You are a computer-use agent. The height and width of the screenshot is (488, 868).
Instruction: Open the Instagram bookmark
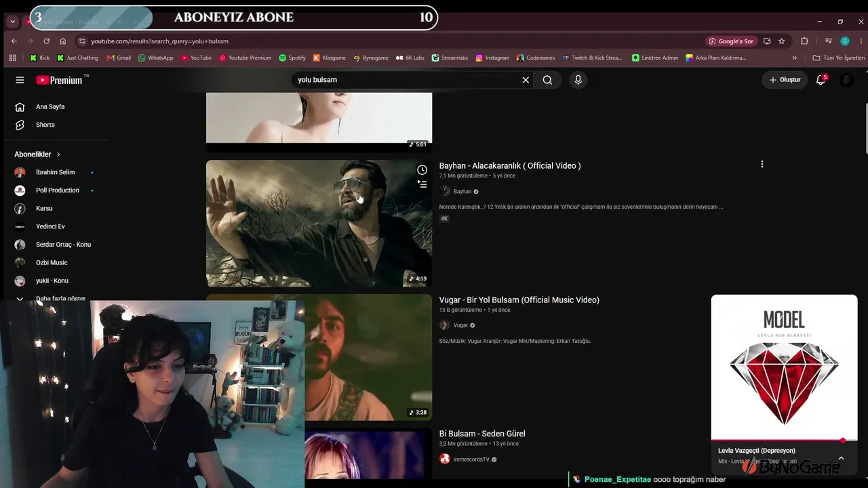click(x=492, y=58)
